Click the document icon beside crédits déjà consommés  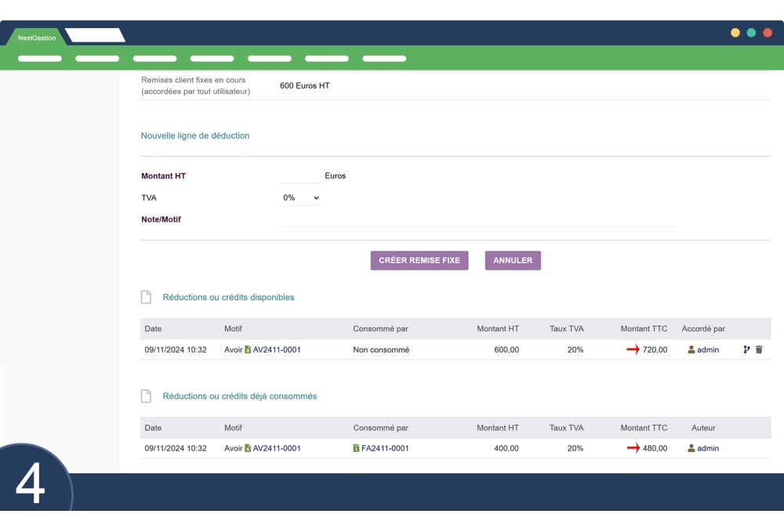point(146,396)
